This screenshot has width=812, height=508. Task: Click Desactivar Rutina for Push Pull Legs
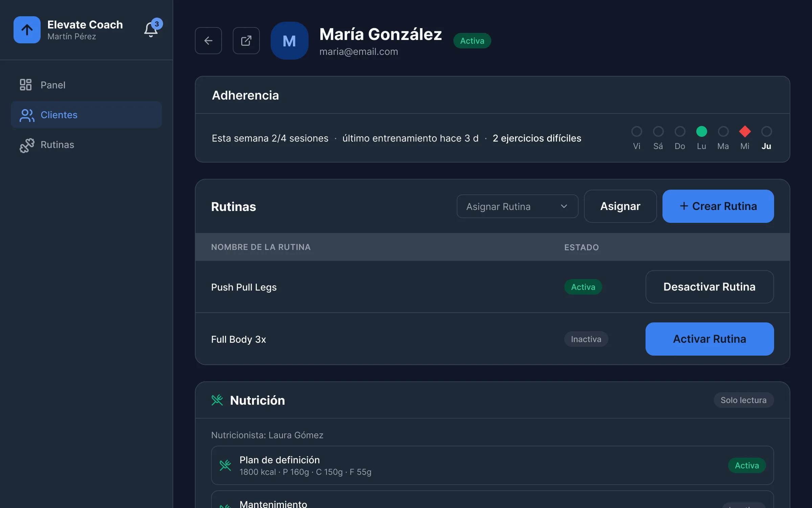coord(709,287)
